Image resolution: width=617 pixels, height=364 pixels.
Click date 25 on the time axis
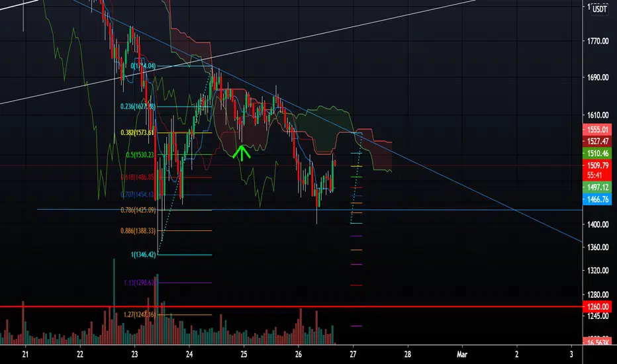pyautogui.click(x=244, y=355)
